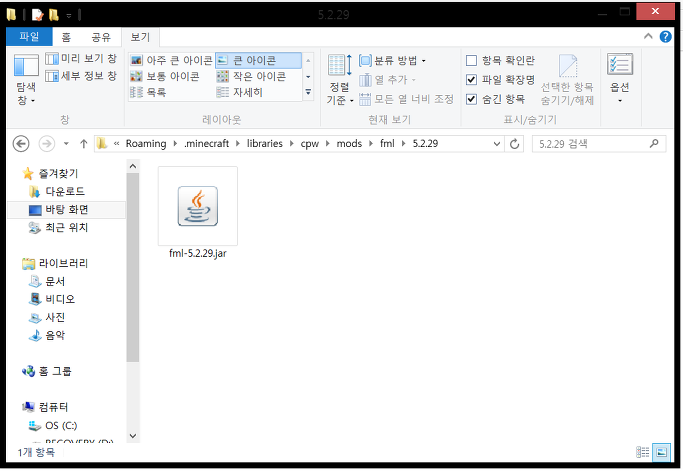The image size is (683, 475).
Task: Open the recent locations dropdown arrow
Action: coord(66,143)
